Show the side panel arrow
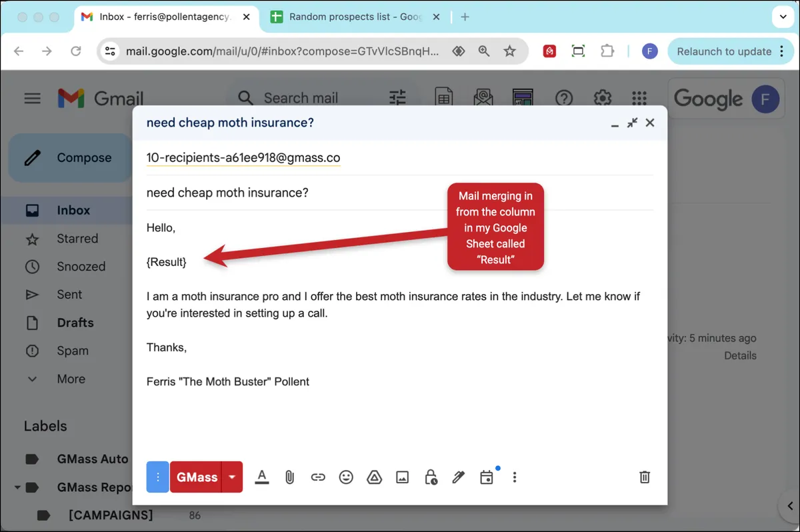 pos(789,506)
